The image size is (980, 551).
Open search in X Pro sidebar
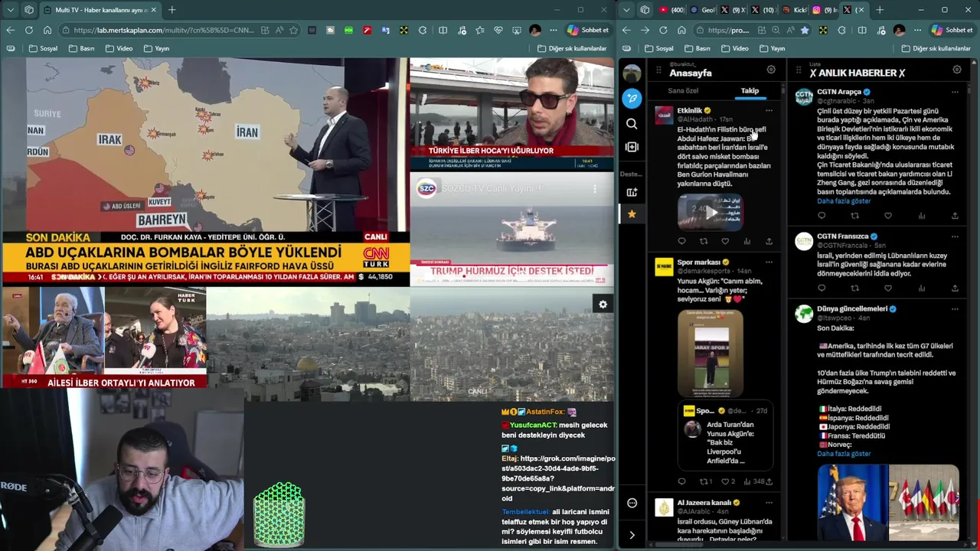(632, 123)
